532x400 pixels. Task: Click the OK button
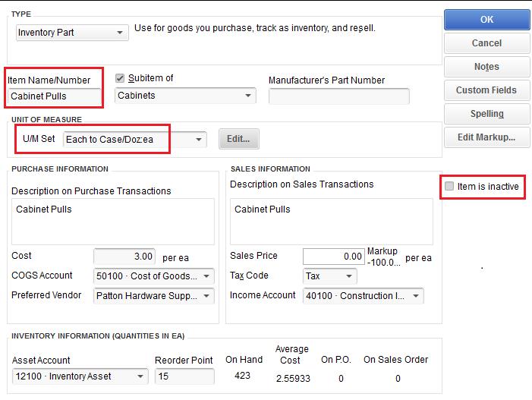pos(486,20)
